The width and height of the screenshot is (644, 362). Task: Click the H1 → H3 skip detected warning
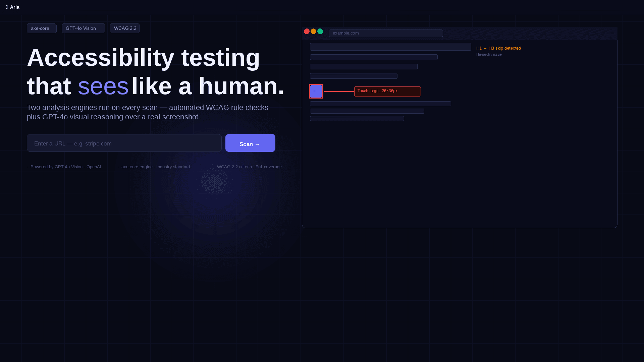(498, 48)
